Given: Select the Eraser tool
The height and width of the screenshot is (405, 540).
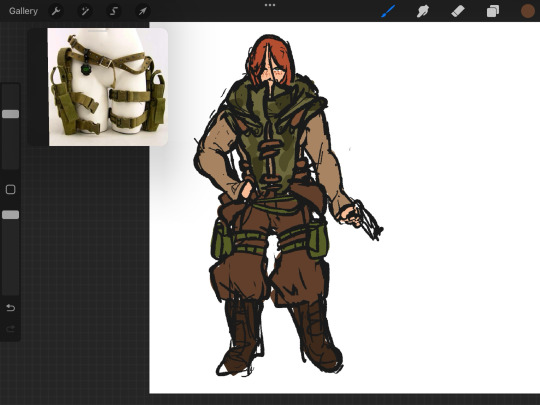Looking at the screenshot, I should (458, 11).
